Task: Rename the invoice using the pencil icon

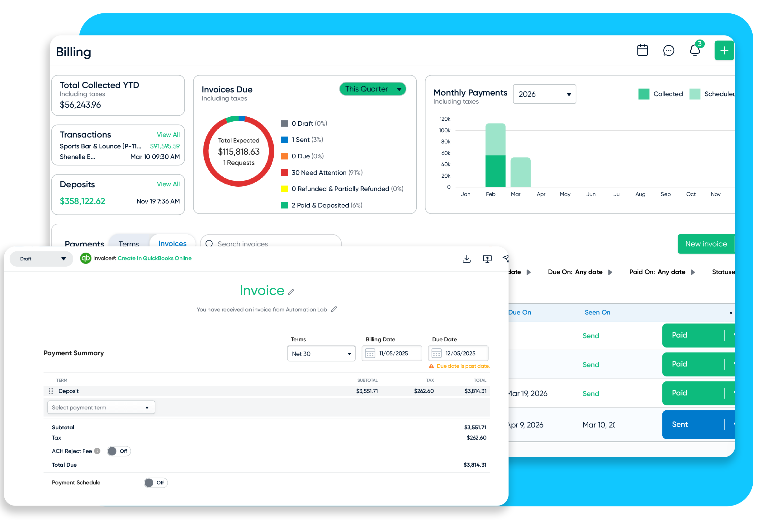Action: 291,291
